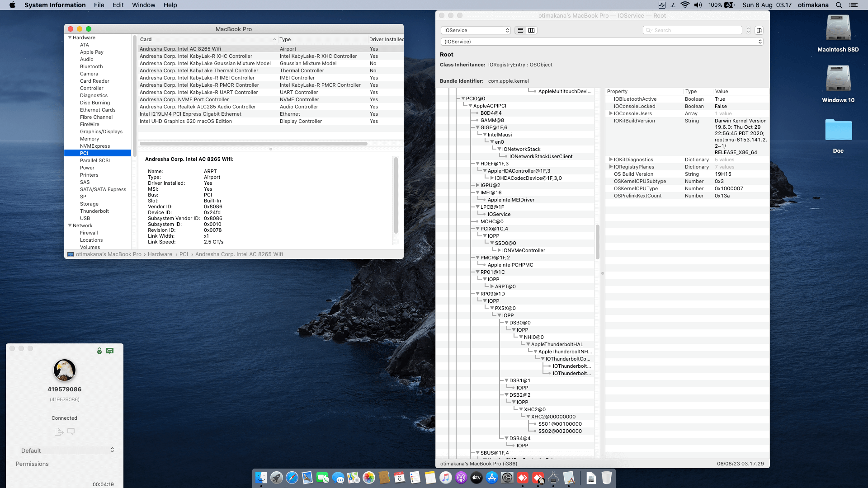Open the chat icon in AnyDesk panel
Viewport: 868px width, 488px height.
coord(71,432)
